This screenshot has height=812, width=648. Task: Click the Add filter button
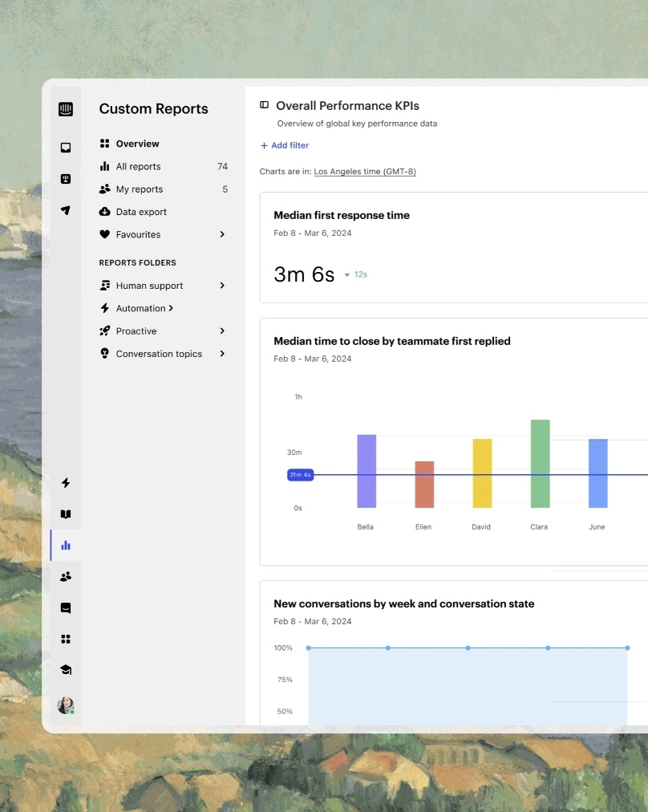pos(285,145)
